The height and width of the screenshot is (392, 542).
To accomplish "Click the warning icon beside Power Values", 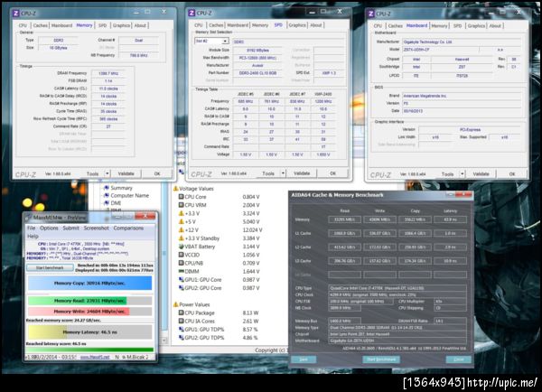I will [175, 304].
